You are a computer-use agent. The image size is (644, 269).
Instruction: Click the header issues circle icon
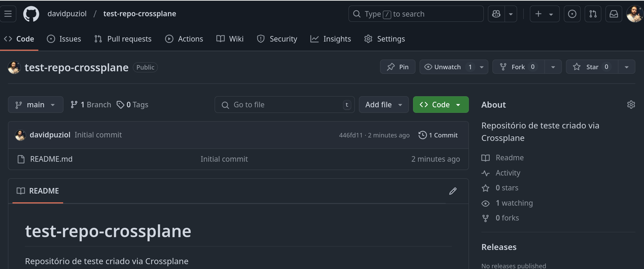[x=572, y=14]
